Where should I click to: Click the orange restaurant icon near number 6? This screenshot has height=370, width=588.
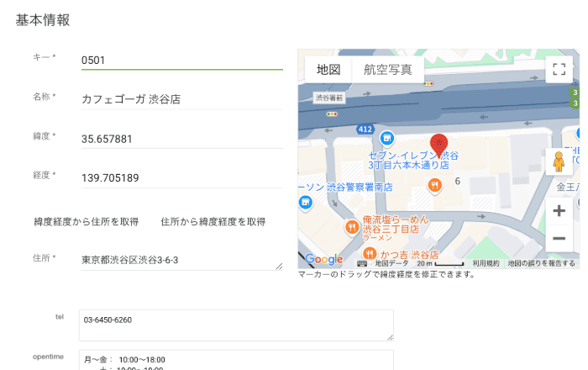click(x=434, y=185)
